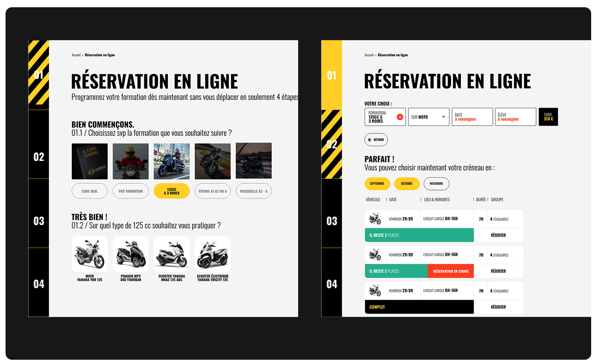The height and width of the screenshot is (364, 598).
Task: Choose the Permis A1 A2 ou A pill
Action: 213,191
